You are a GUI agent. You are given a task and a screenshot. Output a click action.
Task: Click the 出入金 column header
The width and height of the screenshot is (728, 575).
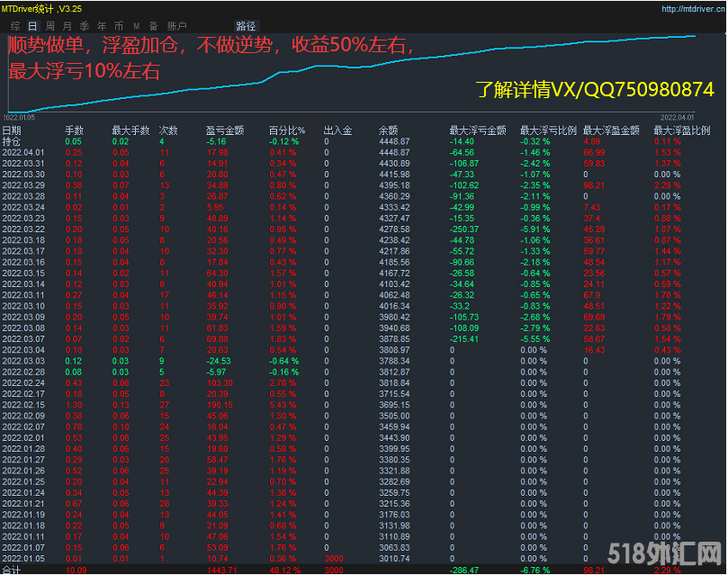pyautogui.click(x=338, y=130)
